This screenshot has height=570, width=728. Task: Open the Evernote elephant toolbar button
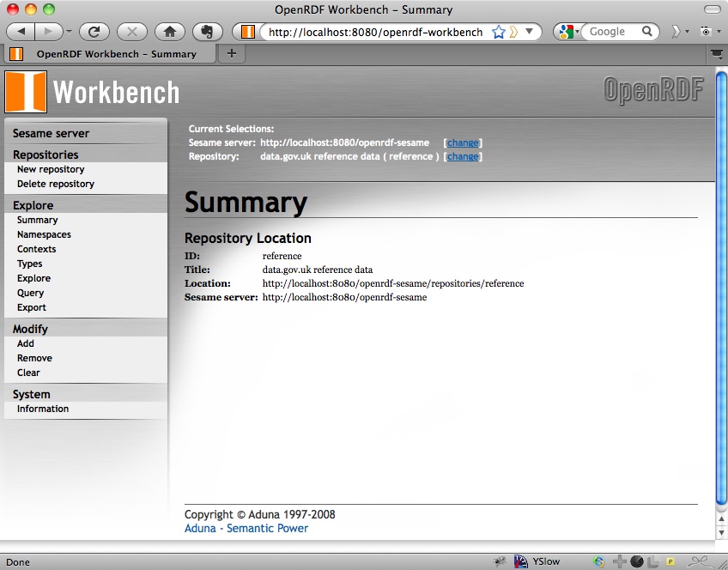pos(208,32)
